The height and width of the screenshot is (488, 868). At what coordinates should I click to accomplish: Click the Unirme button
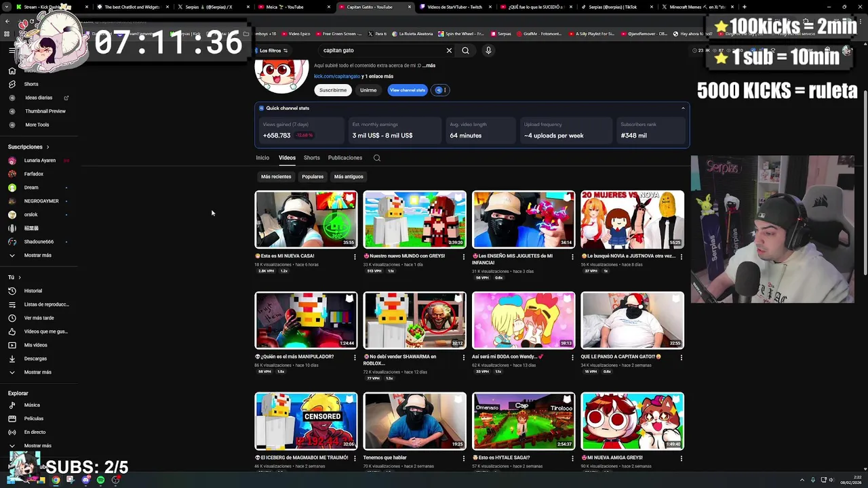pos(368,90)
